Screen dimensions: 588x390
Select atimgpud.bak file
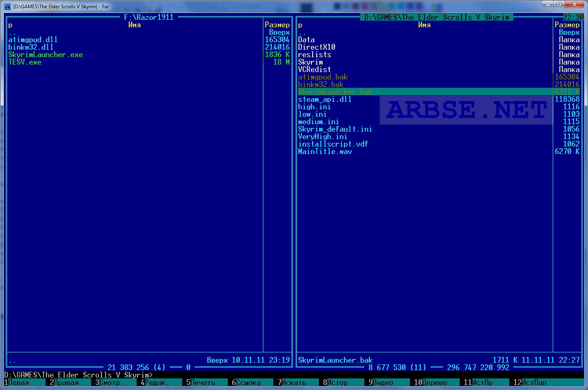[323, 77]
